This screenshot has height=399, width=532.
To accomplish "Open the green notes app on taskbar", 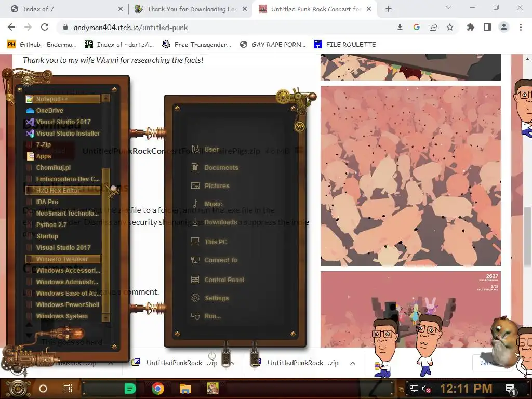I will point(130,389).
